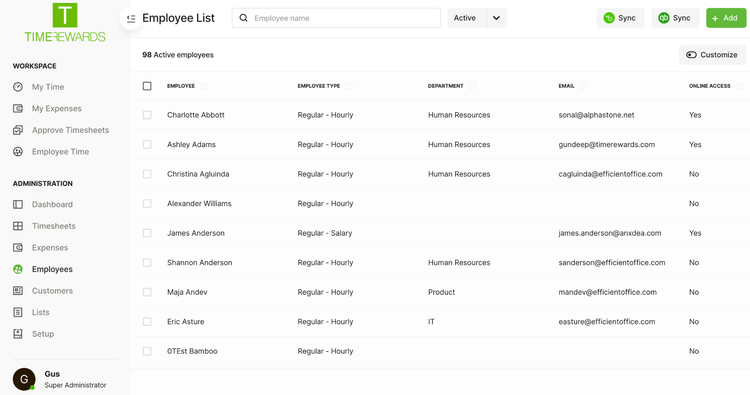Open Timesheets under Administration
The width and height of the screenshot is (750, 395).
54,226
